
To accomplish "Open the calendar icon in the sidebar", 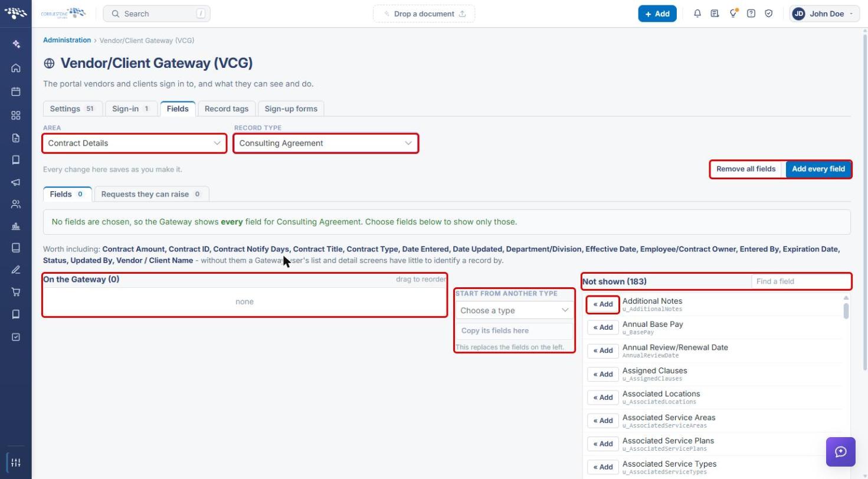I will pos(16,91).
